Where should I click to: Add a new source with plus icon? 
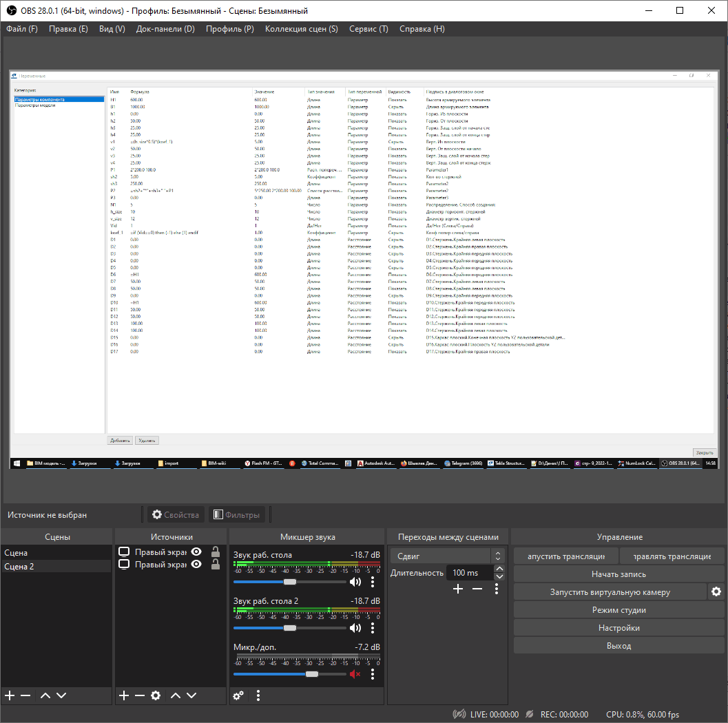click(124, 695)
